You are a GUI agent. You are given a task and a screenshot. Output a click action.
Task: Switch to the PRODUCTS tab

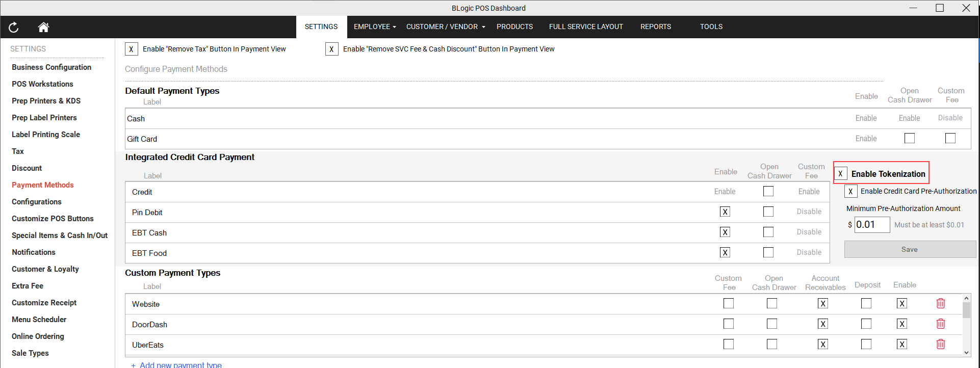click(514, 27)
